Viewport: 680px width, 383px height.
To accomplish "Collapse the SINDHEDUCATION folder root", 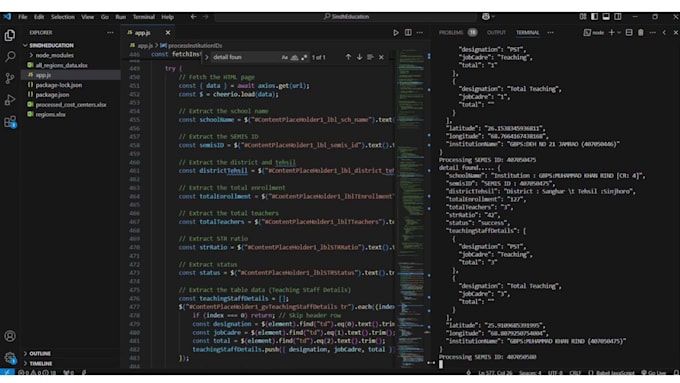I will pyautogui.click(x=25, y=45).
